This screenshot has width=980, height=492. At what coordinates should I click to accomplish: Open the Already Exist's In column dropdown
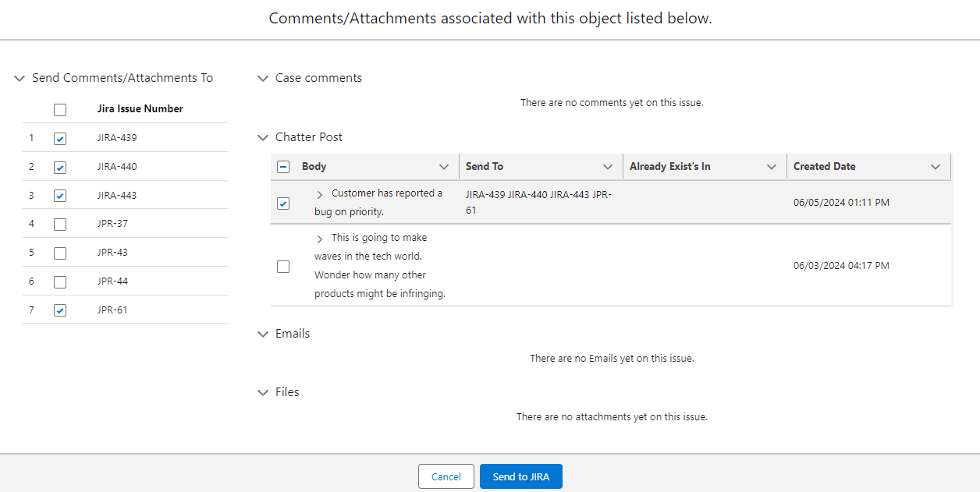click(x=772, y=167)
